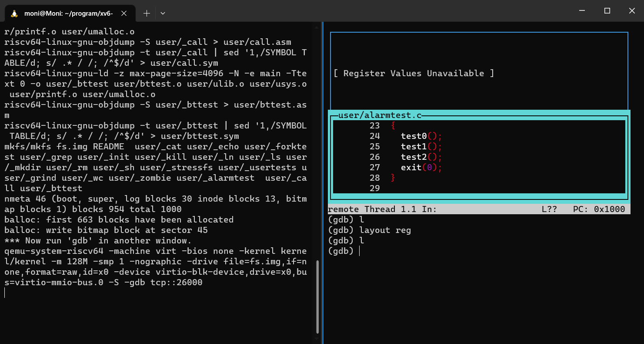The image size is (644, 344).
Task: Close the moni@Moni terminal tab
Action: click(124, 13)
